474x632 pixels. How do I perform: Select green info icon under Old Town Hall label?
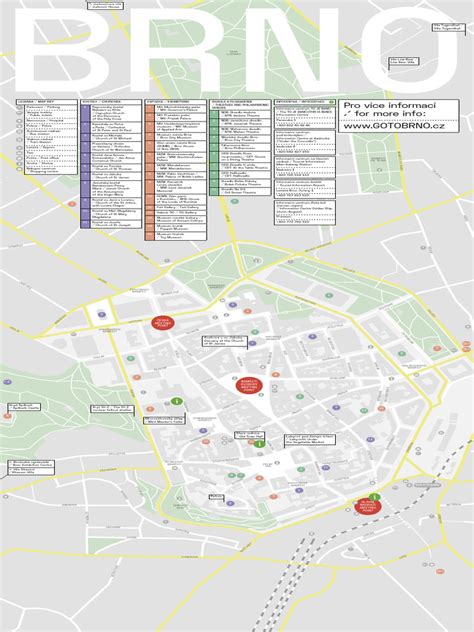point(259,444)
